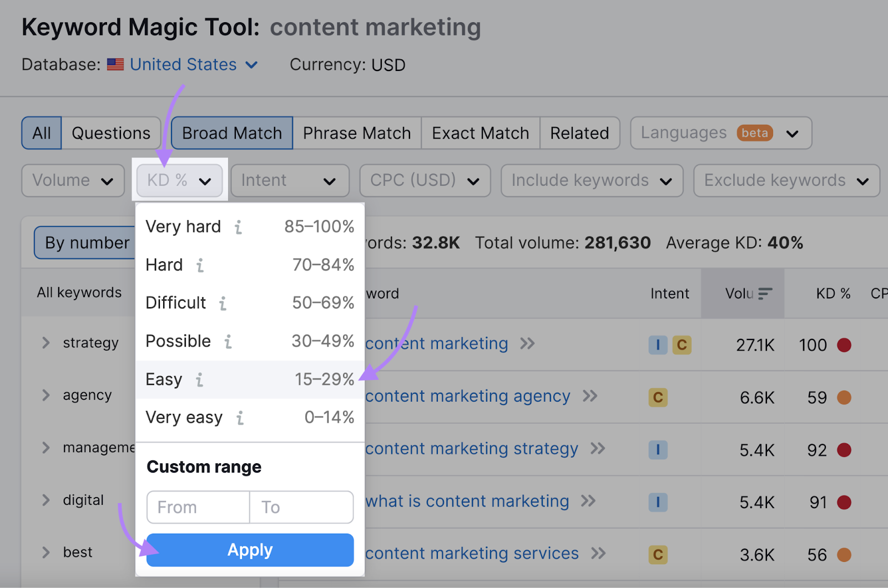The height and width of the screenshot is (588, 888).
Task: Expand the strategy keyword group
Action: pyautogui.click(x=46, y=343)
